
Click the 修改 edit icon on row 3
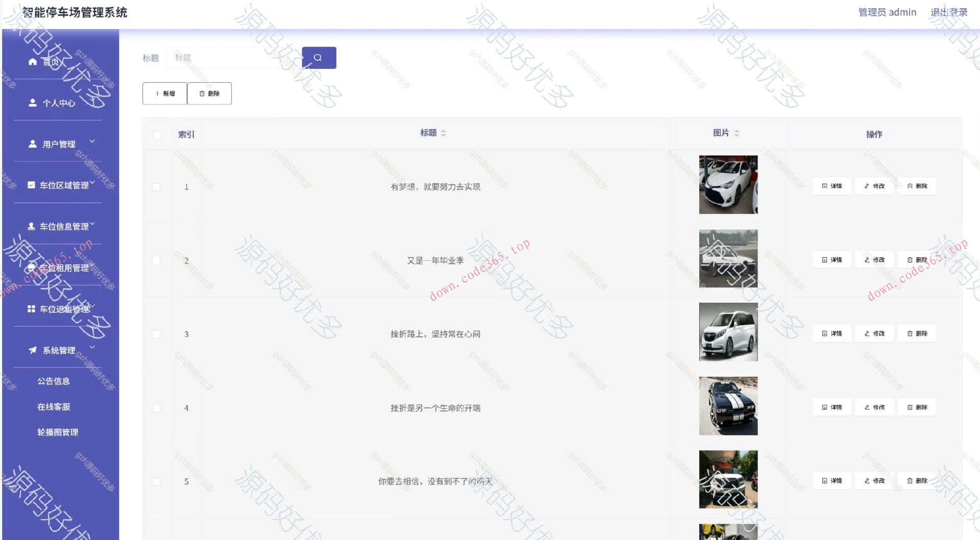click(x=867, y=333)
